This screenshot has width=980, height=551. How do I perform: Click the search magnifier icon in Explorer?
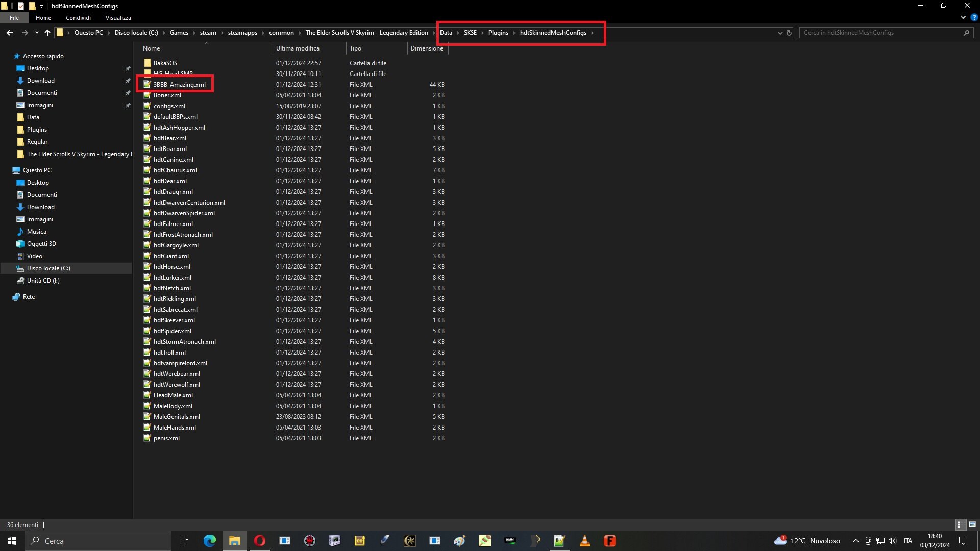[966, 33]
